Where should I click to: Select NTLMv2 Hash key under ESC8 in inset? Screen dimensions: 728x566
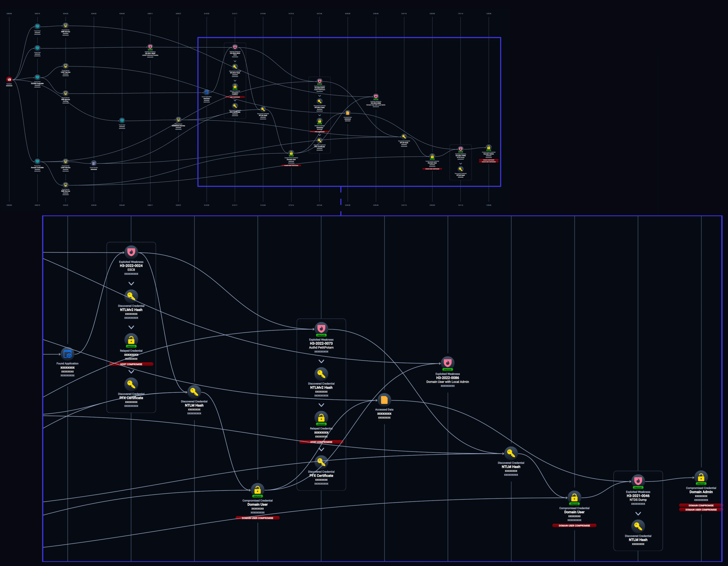click(x=131, y=296)
